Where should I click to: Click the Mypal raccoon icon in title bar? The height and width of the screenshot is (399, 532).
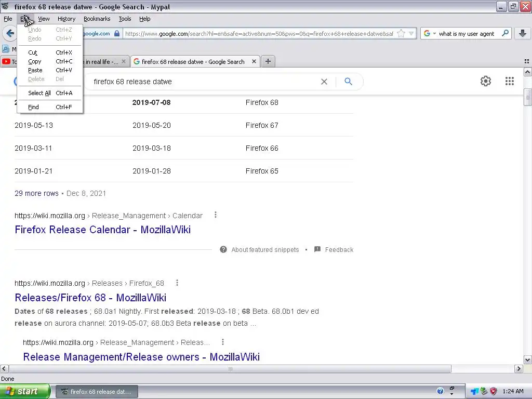pyautogui.click(x=5, y=6)
